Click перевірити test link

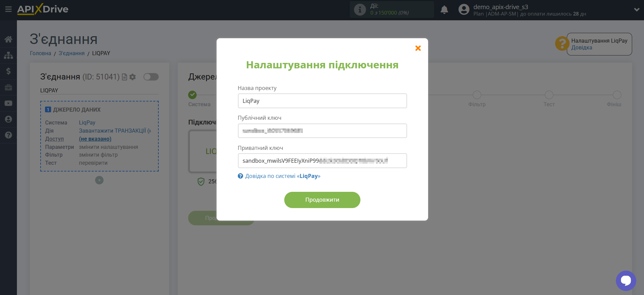[93, 163]
